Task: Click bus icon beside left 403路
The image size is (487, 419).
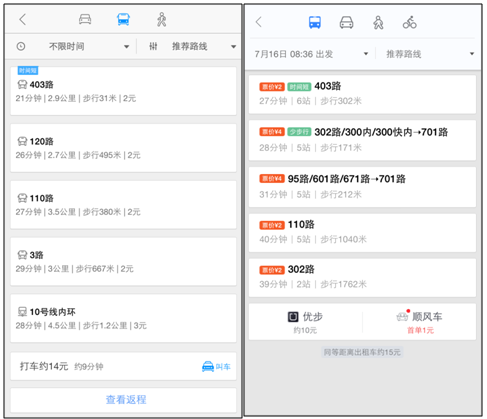Action: pyautogui.click(x=22, y=85)
